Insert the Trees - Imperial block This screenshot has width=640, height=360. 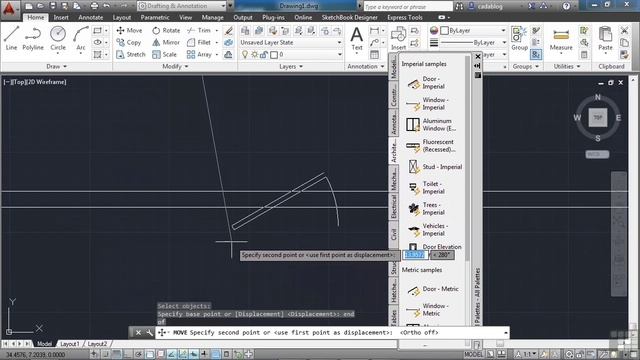(x=432, y=209)
